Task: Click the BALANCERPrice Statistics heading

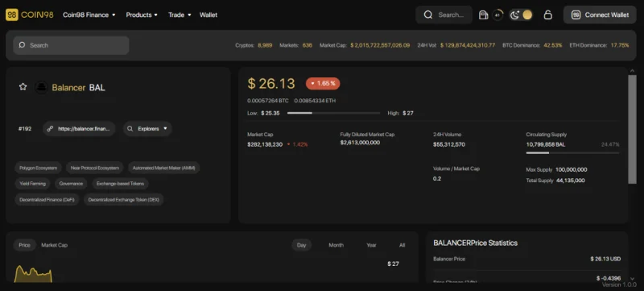Action: 475,243
